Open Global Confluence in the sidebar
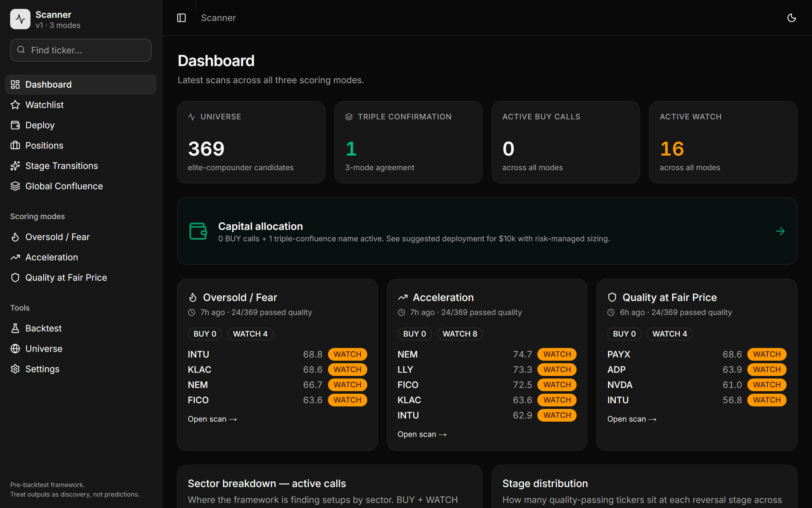 (81, 186)
